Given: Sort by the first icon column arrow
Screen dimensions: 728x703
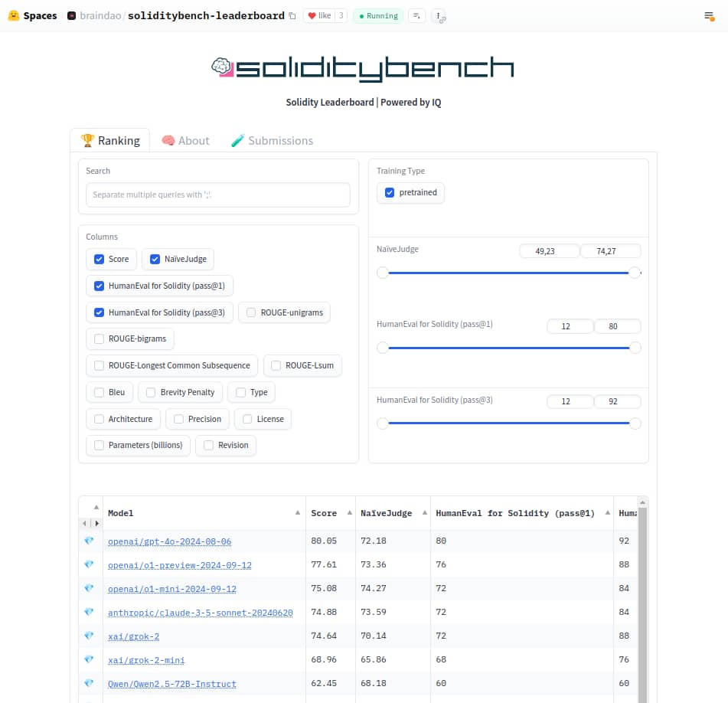Looking at the screenshot, I should pos(96,507).
